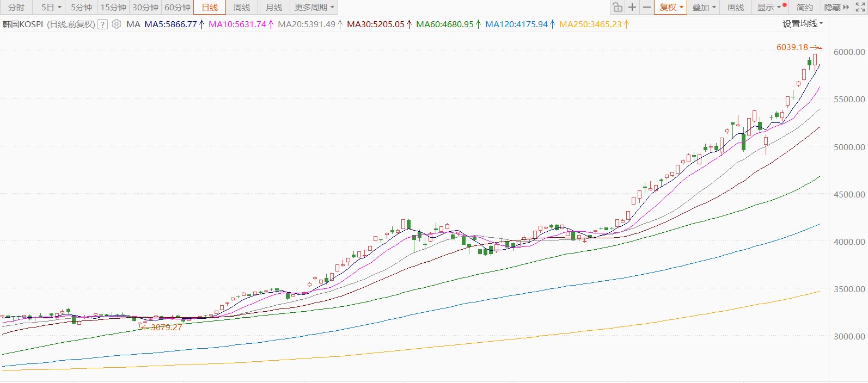Click the 6039.18 high price marker
Image resolution: width=868 pixels, height=383 pixels.
(x=792, y=47)
